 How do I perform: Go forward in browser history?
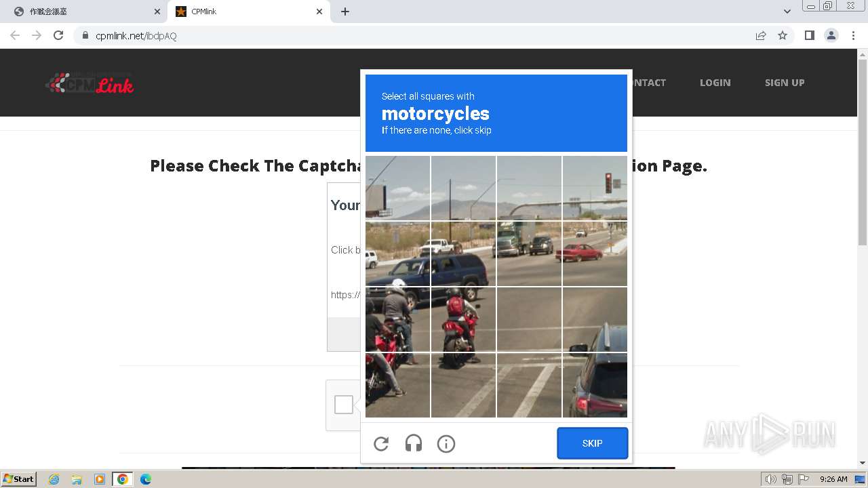[x=37, y=35]
